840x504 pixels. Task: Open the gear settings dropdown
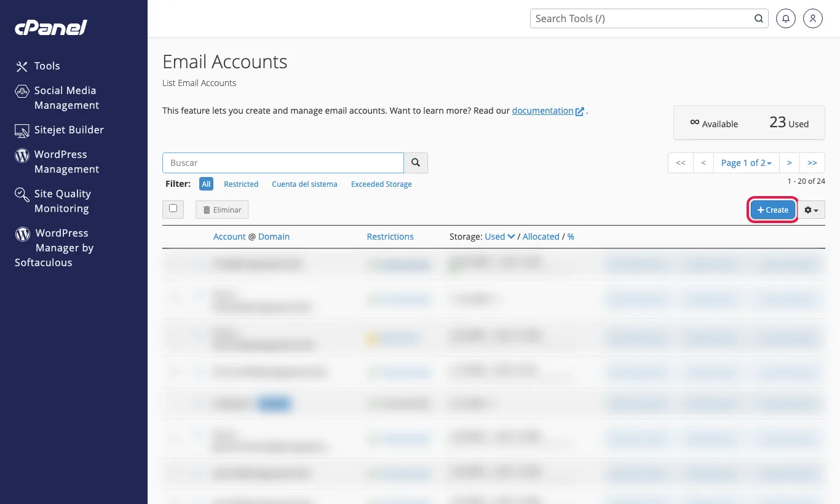[x=812, y=210]
